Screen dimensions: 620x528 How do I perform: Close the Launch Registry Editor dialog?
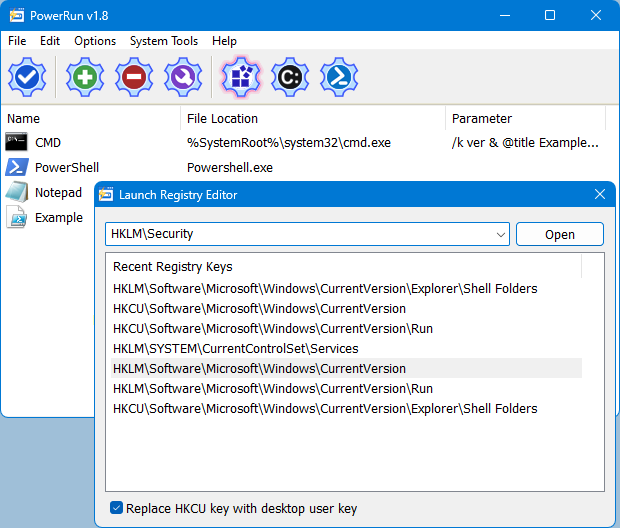[x=600, y=195]
